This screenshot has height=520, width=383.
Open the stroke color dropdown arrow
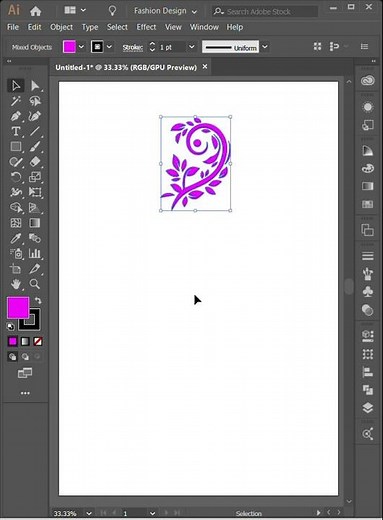(109, 47)
